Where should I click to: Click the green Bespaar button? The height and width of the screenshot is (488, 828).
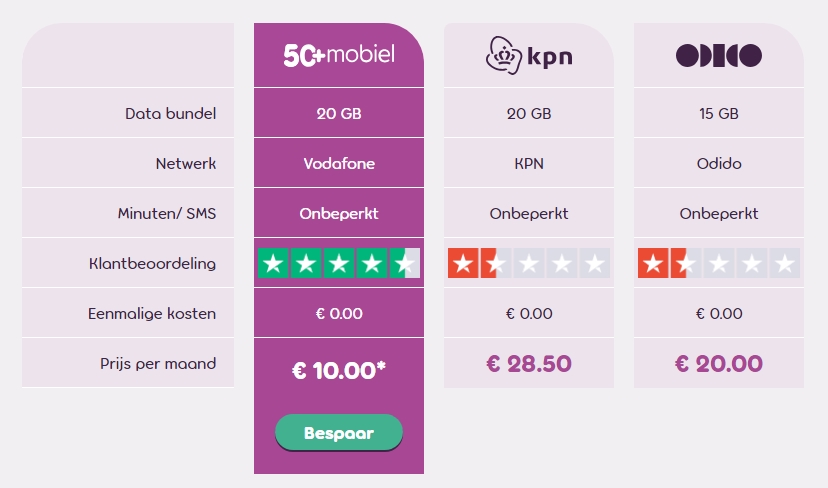[338, 433]
